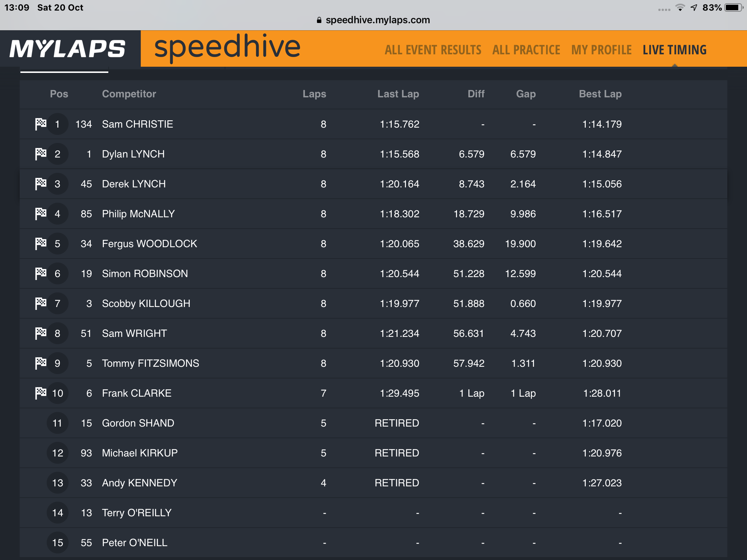The height and width of the screenshot is (560, 747).
Task: Click Frank CLARKE's checkered flag icon
Action: (40, 393)
